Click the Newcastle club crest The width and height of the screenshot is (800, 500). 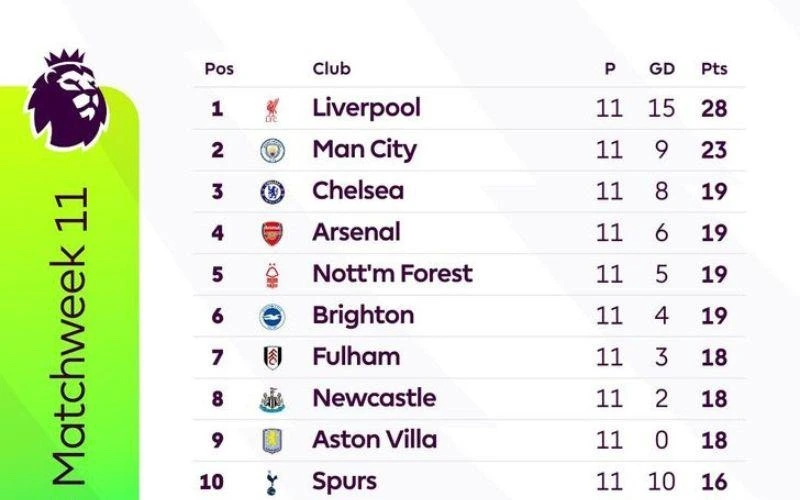(272, 399)
